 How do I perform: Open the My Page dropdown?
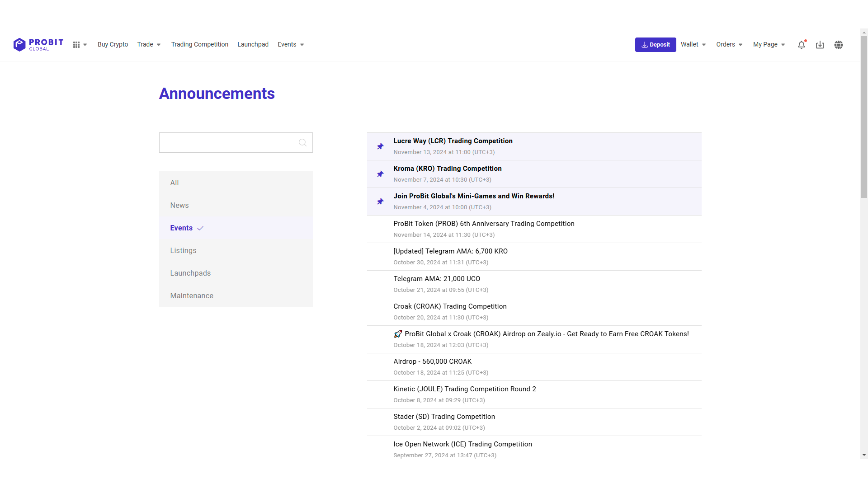769,45
